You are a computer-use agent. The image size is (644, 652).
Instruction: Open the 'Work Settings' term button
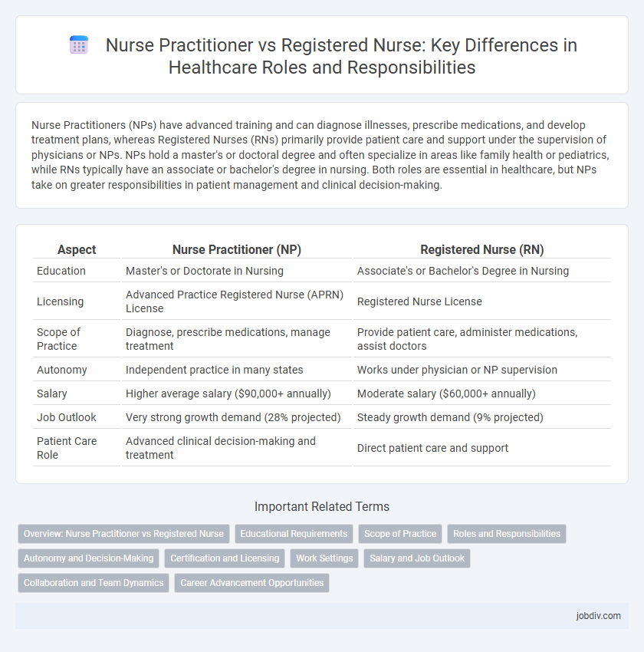pyautogui.click(x=324, y=558)
